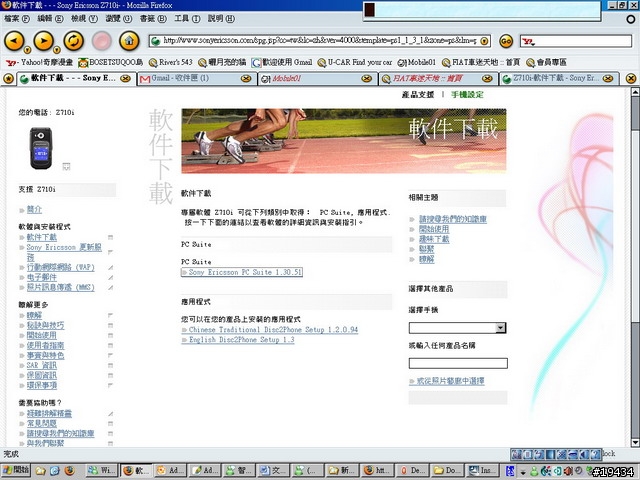Reload the page with the refresh icon
Screen dimensions: 640x480
(73, 41)
